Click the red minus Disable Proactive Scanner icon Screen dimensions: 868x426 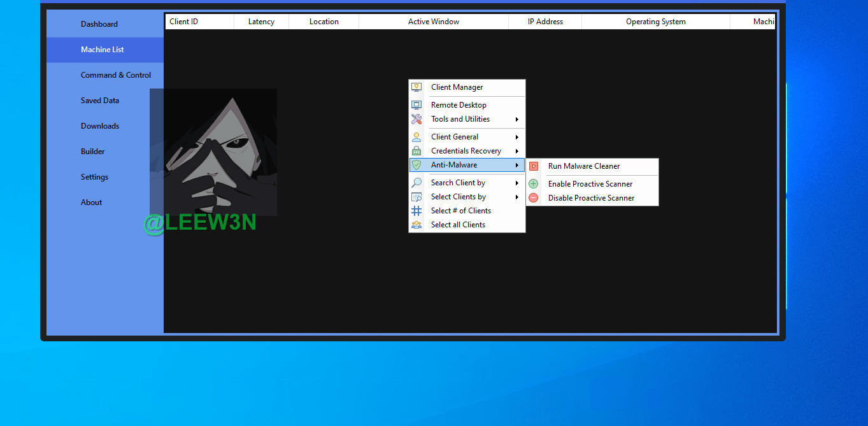tap(534, 198)
